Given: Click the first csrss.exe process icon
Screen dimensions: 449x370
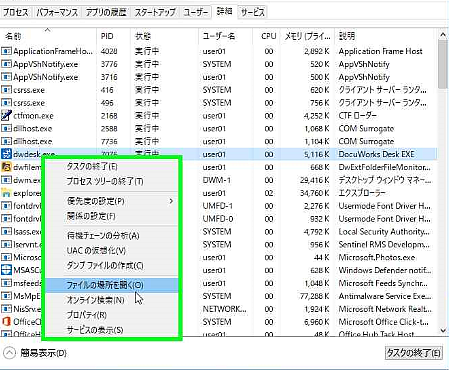Looking at the screenshot, I should click(x=6, y=90).
